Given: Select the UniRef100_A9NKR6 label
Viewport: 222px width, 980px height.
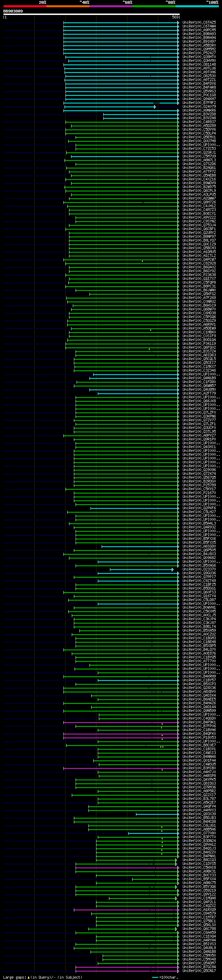Looking at the screenshot, I should tap(199, 110).
